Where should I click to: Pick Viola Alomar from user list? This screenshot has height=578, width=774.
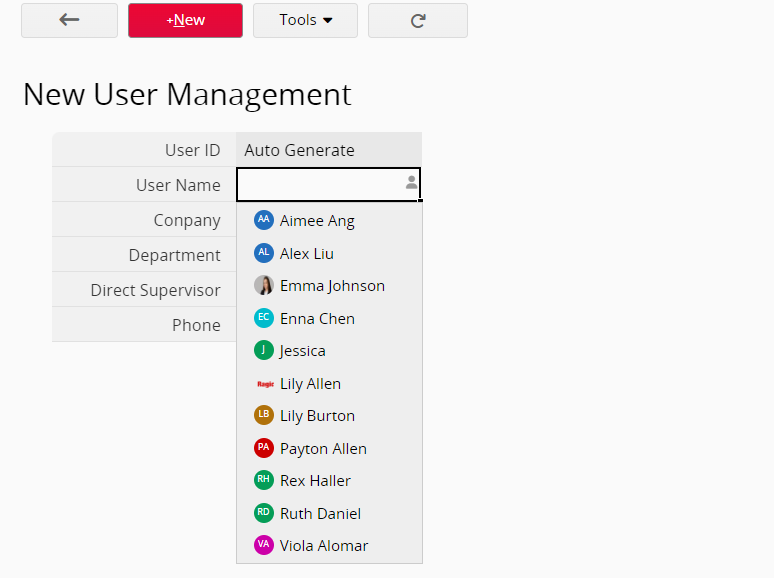329,545
